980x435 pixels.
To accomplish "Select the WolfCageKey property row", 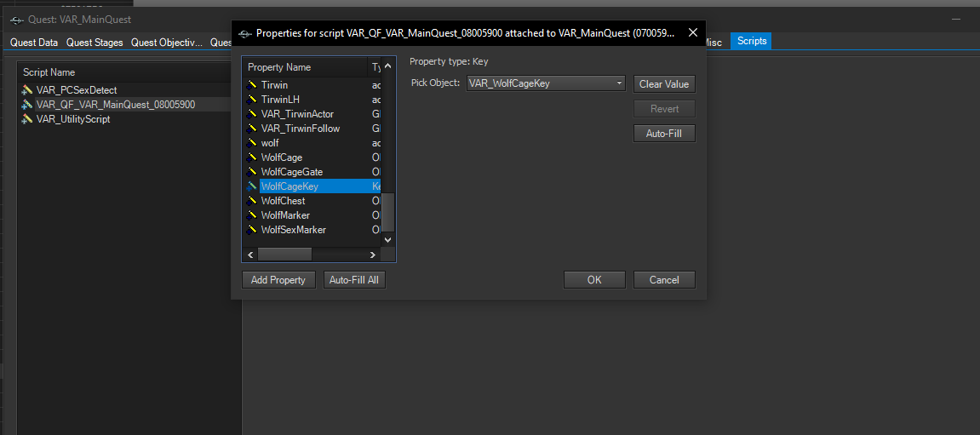I will tap(312, 186).
